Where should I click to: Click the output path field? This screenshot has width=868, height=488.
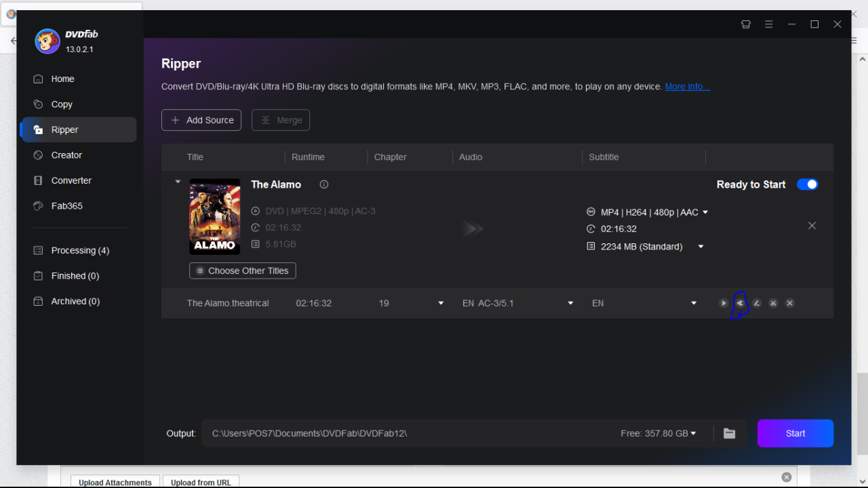pyautogui.click(x=407, y=433)
